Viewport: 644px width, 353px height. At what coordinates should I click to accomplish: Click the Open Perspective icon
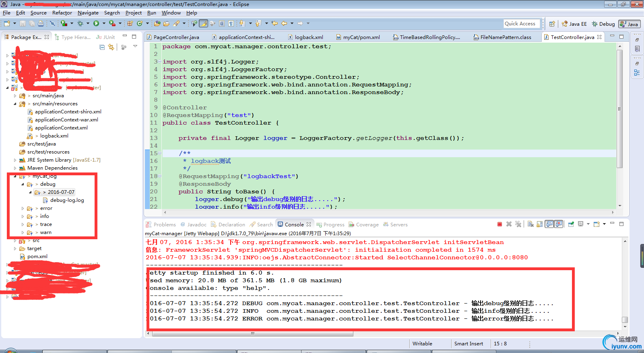point(552,24)
